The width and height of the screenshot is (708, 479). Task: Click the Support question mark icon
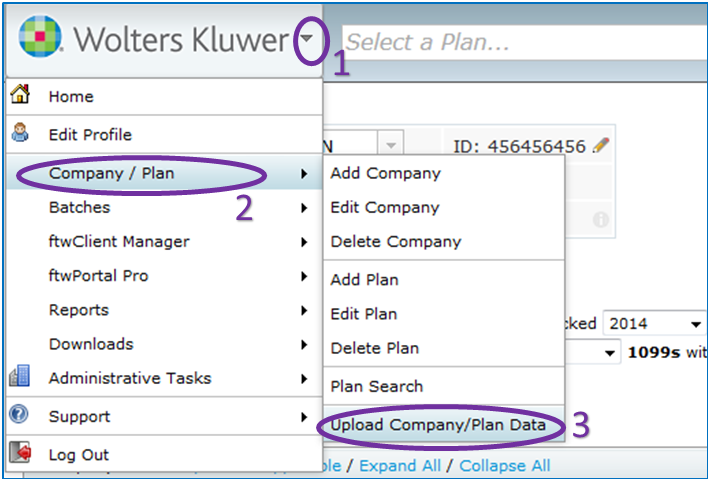tap(19, 414)
